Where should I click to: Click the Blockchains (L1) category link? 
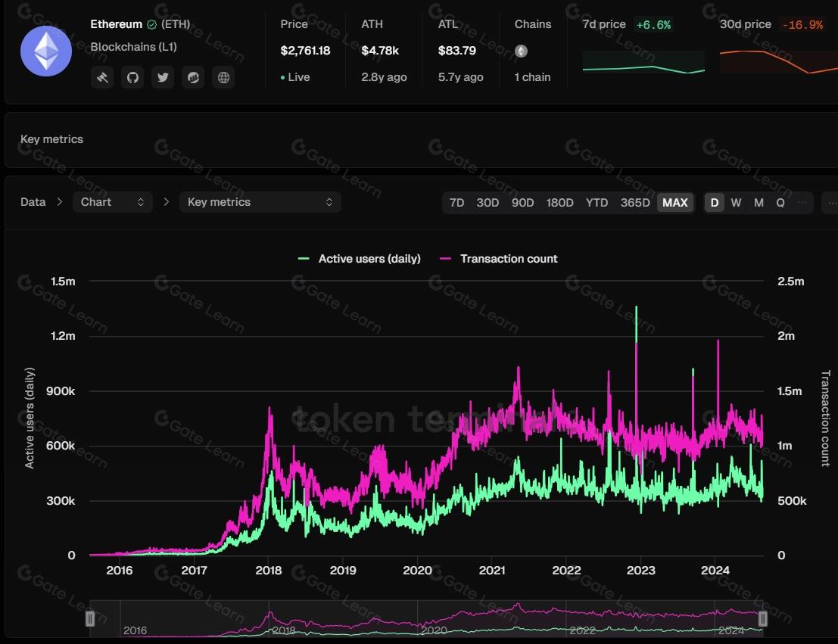click(133, 47)
